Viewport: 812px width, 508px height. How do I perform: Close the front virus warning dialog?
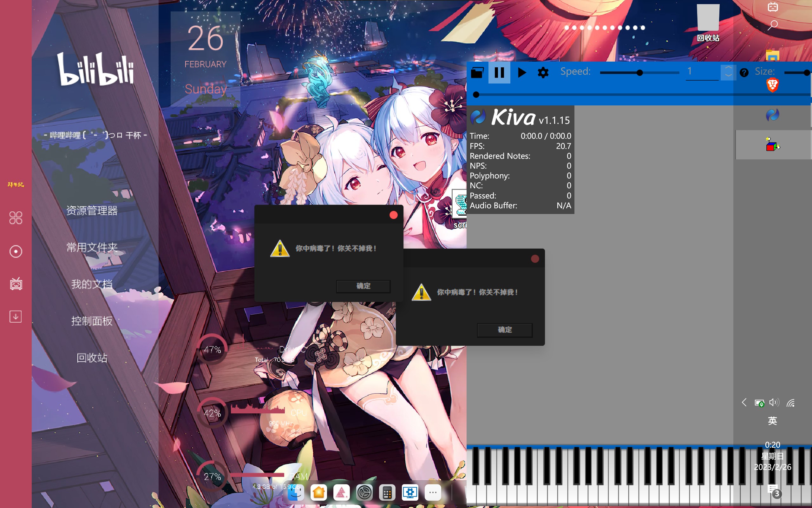(x=394, y=215)
